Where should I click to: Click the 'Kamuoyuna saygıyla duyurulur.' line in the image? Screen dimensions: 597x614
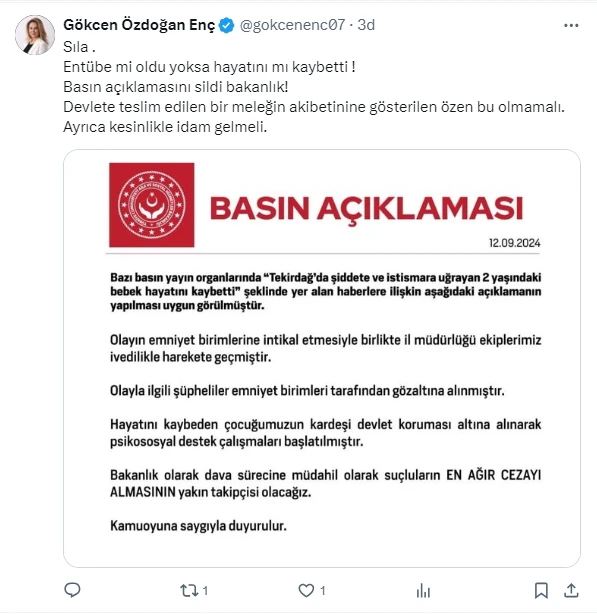tap(198, 526)
